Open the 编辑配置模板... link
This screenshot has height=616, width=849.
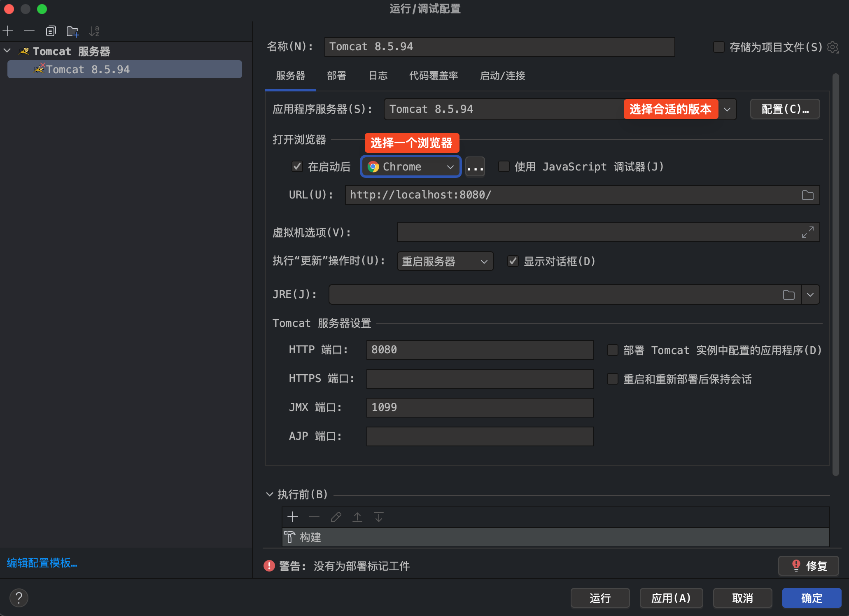[42, 563]
